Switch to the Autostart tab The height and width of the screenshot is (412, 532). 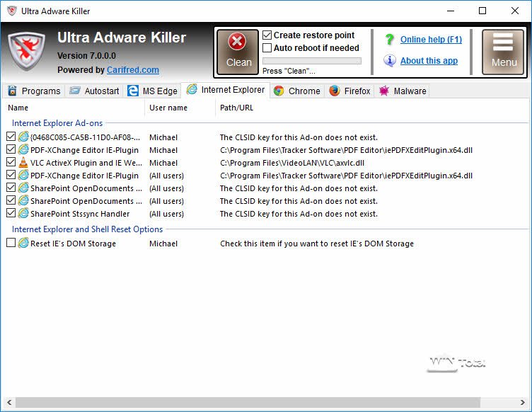point(94,91)
